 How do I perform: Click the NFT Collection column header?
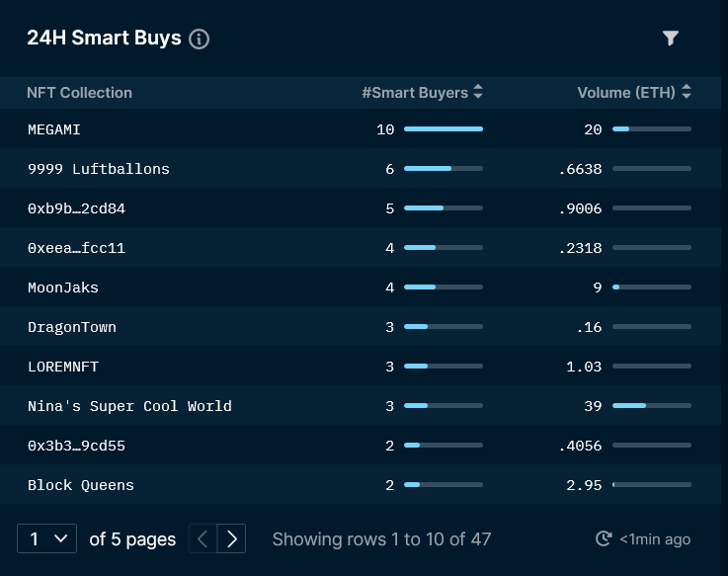coord(79,93)
